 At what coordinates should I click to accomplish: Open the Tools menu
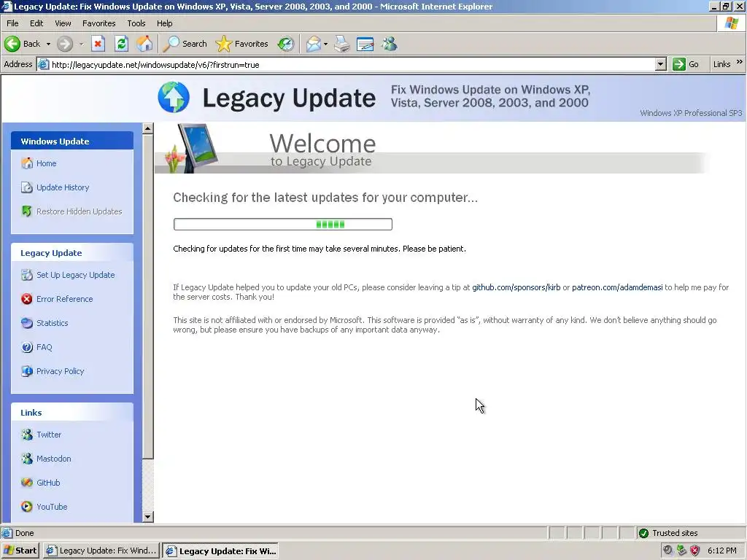pos(136,23)
